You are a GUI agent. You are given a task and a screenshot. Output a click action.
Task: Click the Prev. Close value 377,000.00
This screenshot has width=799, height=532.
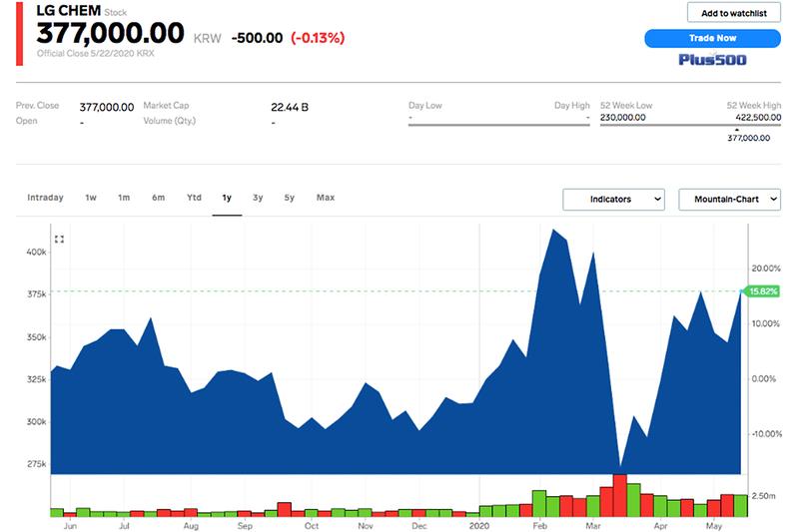click(107, 108)
